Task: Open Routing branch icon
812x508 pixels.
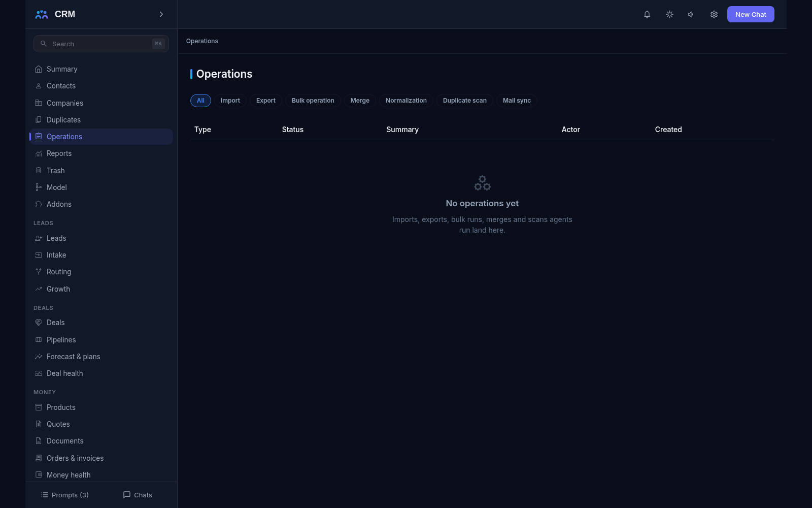Action: click(39, 272)
